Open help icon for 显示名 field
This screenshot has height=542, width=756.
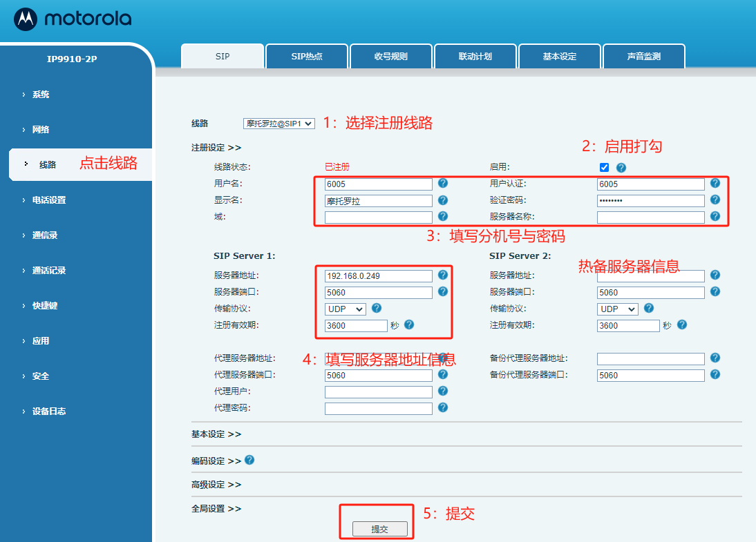(x=442, y=200)
